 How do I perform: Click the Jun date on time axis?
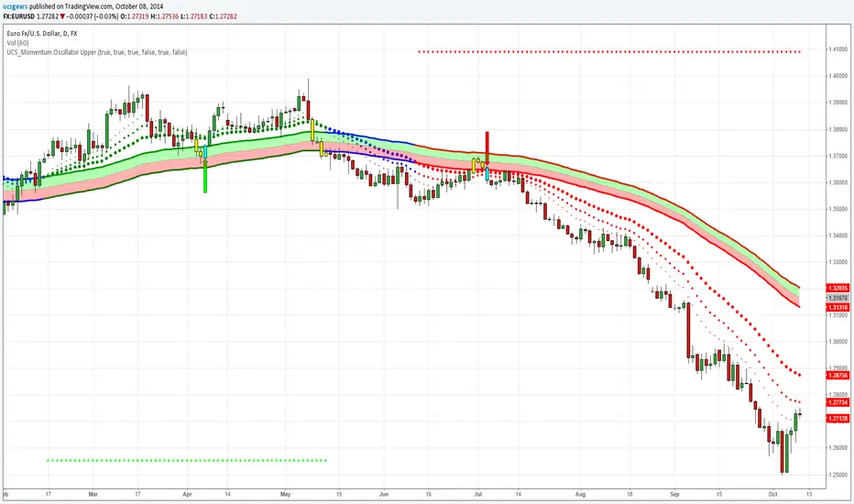pos(384,494)
